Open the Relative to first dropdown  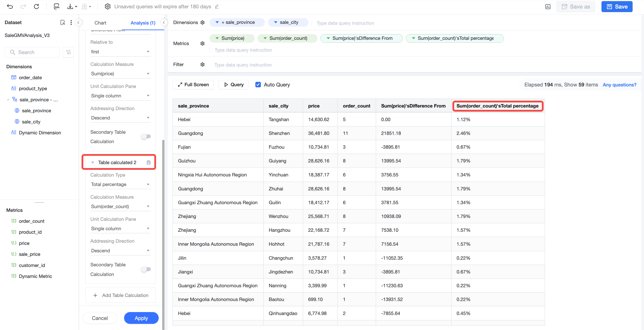[120, 52]
